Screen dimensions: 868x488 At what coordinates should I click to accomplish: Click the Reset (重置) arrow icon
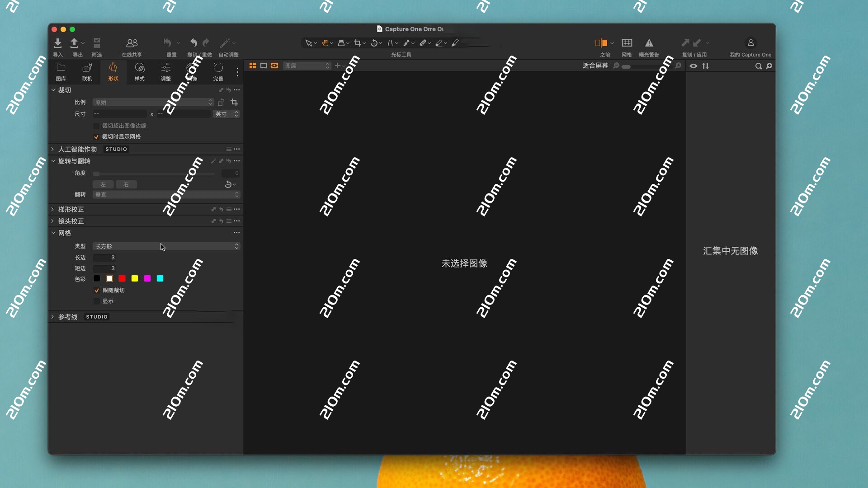point(167,42)
